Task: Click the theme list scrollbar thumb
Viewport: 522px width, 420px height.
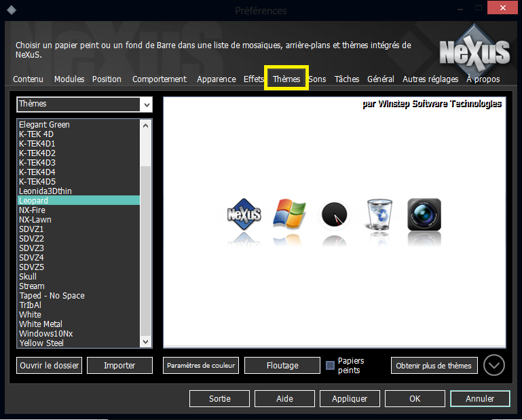Action: [145, 250]
